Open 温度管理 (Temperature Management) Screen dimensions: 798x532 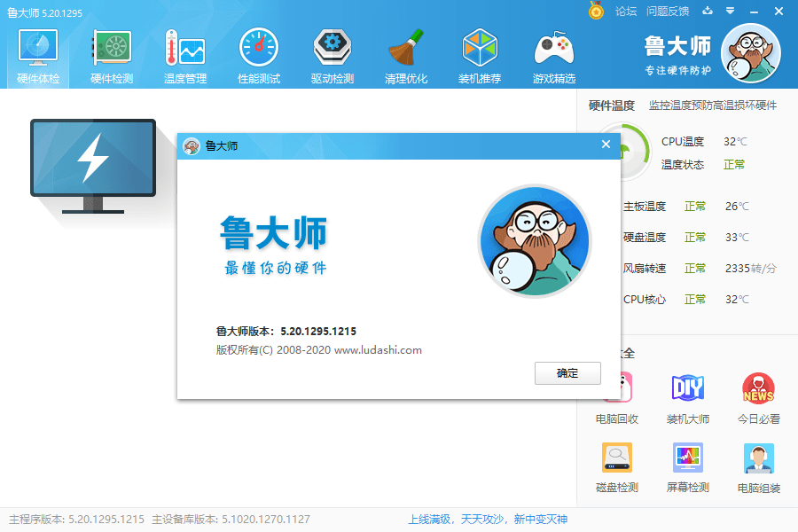[x=184, y=53]
